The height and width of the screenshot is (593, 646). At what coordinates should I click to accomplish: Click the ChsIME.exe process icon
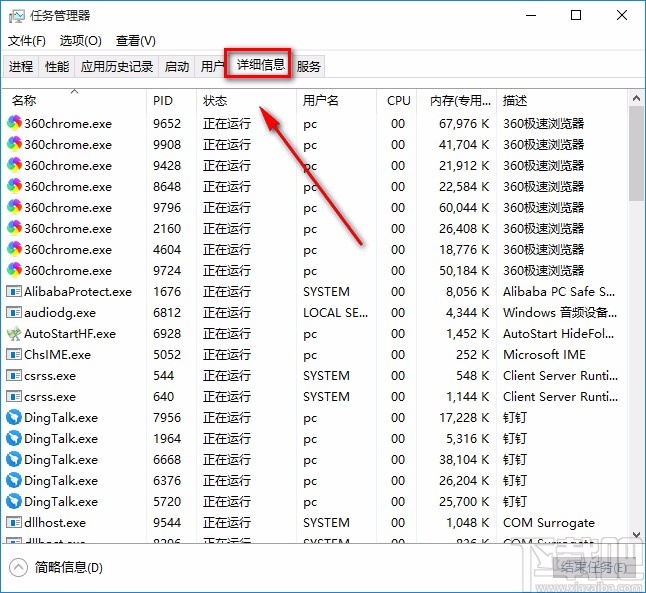click(14, 354)
